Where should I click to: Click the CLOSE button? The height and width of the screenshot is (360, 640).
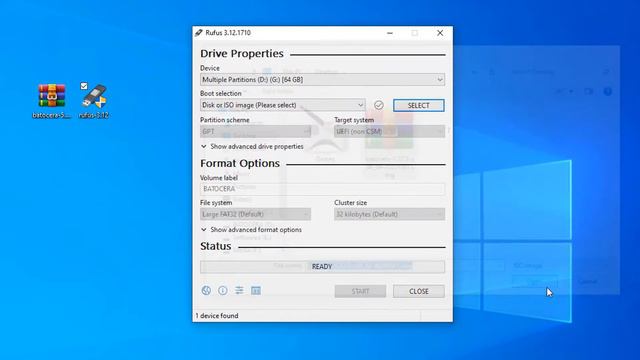click(419, 291)
